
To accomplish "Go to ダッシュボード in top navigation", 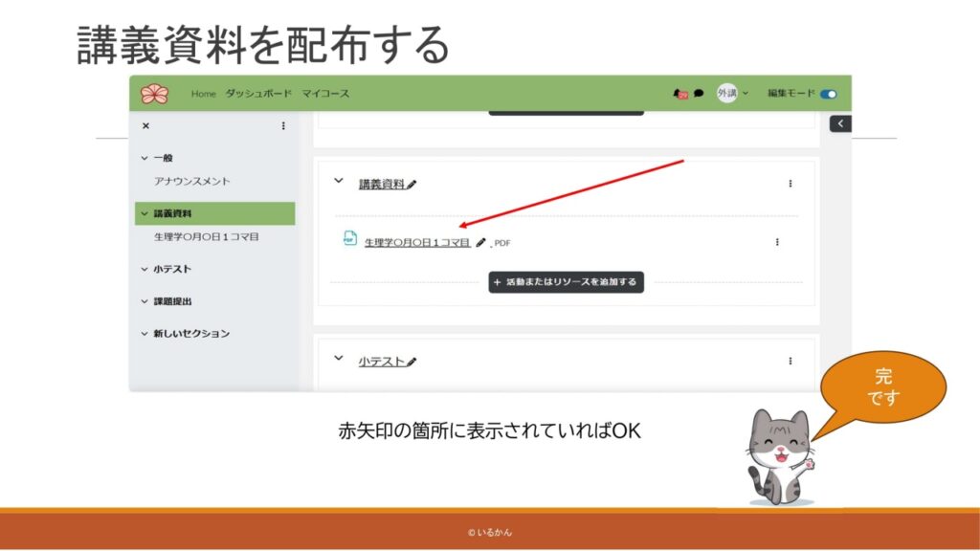I will click(x=258, y=94).
